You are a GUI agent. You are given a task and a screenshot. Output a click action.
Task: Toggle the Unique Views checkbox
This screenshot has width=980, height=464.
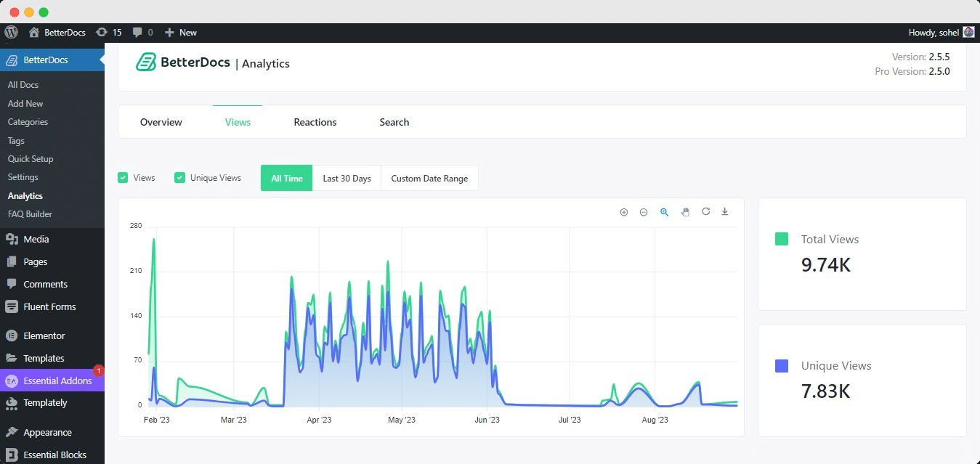click(x=179, y=178)
